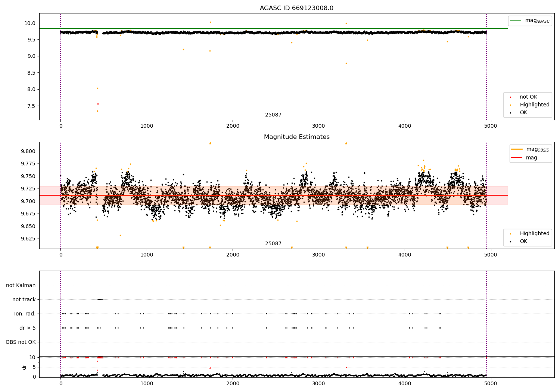The height and width of the screenshot is (392, 560).
Task: Click the plot title AGASC ID 669123008.0
Action: pos(296,8)
